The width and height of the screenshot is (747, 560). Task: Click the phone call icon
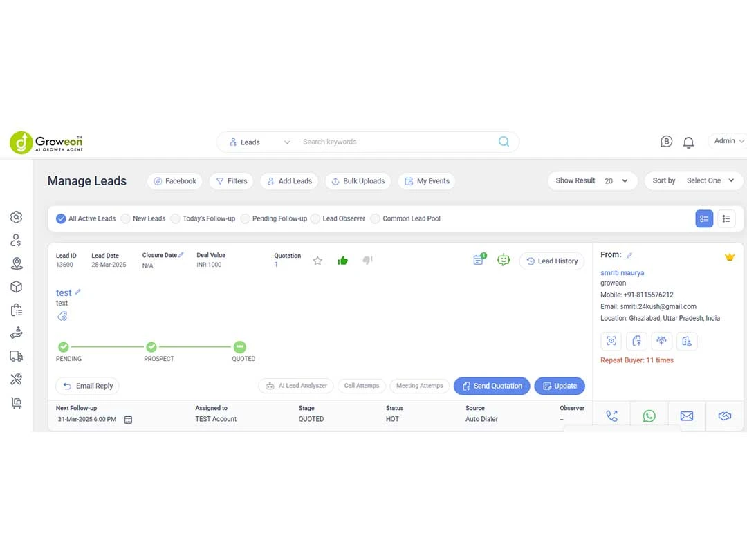(x=611, y=416)
